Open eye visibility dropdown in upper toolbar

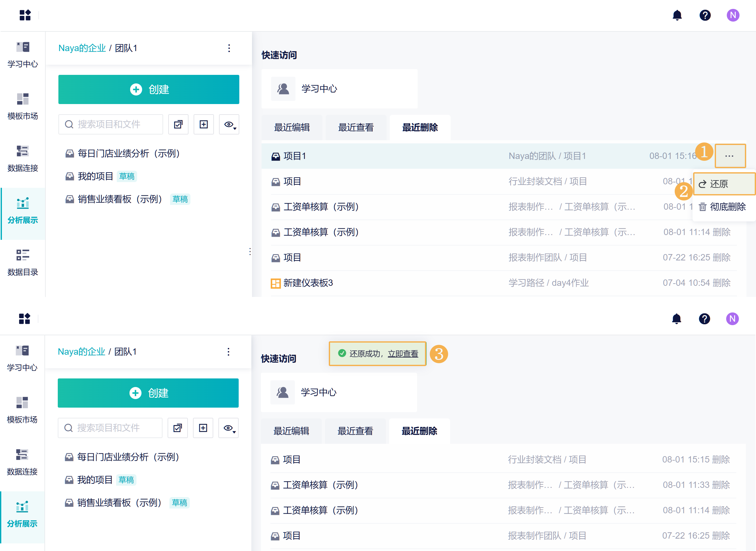[229, 124]
